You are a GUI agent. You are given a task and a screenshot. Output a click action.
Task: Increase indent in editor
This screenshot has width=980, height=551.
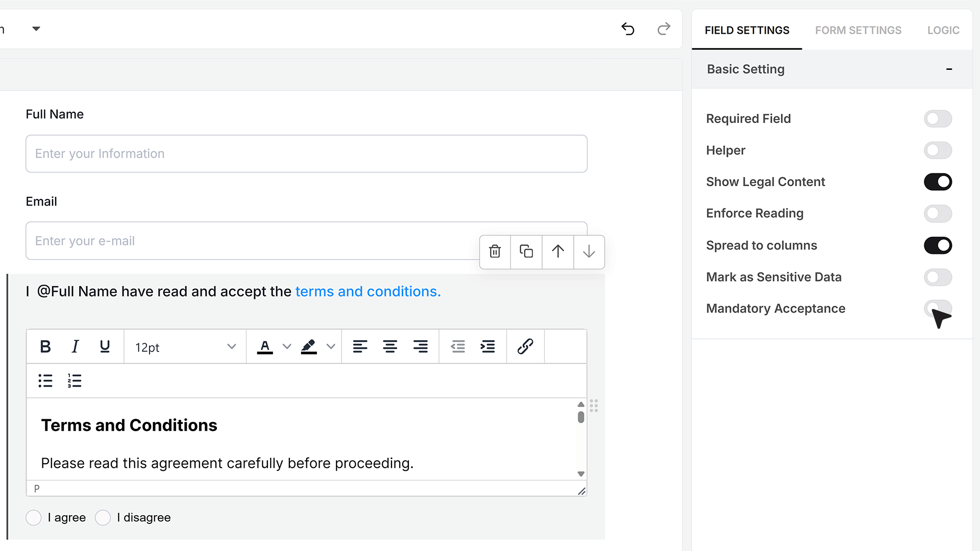point(487,347)
